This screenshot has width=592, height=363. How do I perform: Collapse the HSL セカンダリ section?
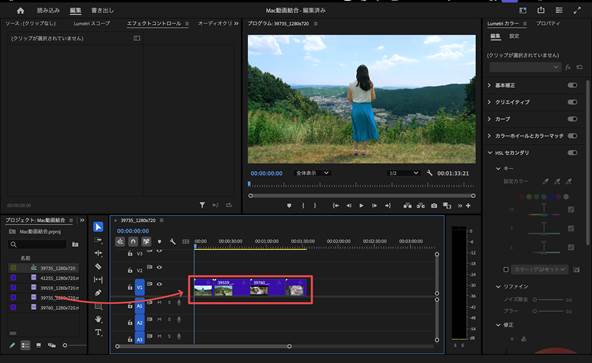click(x=490, y=153)
